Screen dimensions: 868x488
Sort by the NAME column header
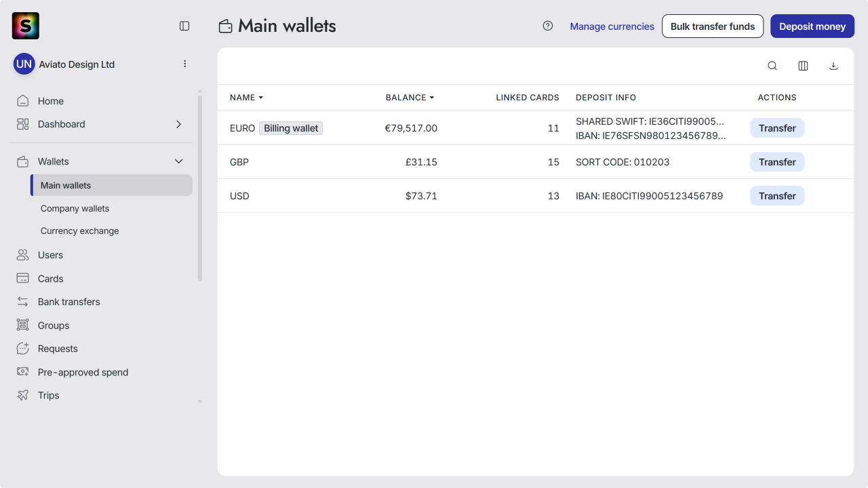pos(246,98)
